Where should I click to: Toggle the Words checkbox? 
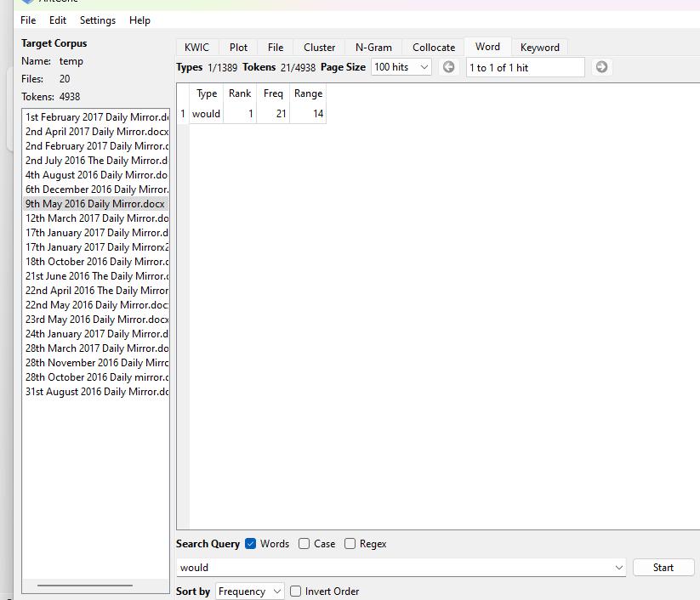tap(250, 544)
